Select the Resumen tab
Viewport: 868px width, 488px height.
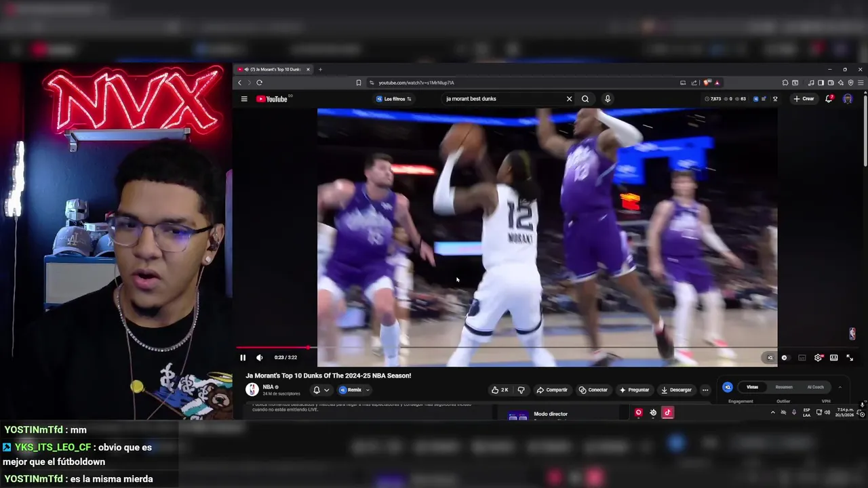[x=784, y=387]
